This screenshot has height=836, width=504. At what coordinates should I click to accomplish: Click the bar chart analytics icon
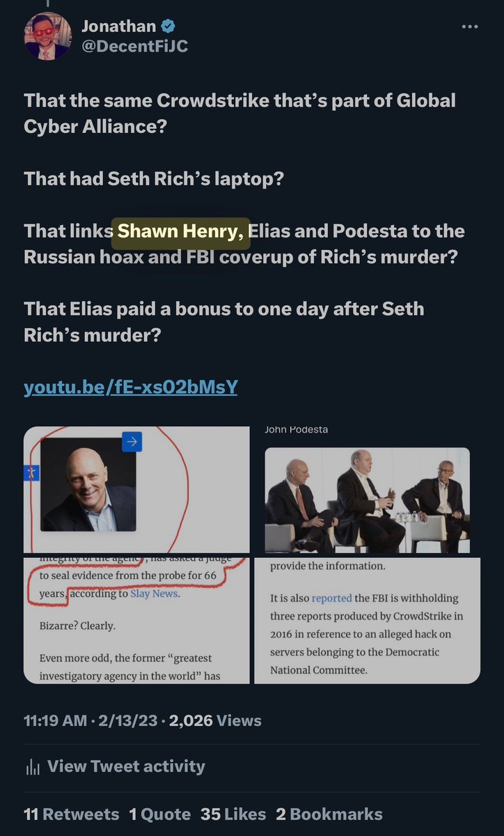click(x=32, y=767)
